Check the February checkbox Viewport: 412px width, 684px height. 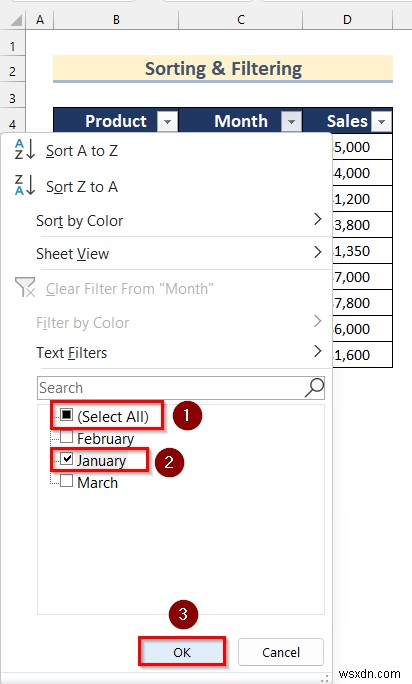[x=66, y=437]
